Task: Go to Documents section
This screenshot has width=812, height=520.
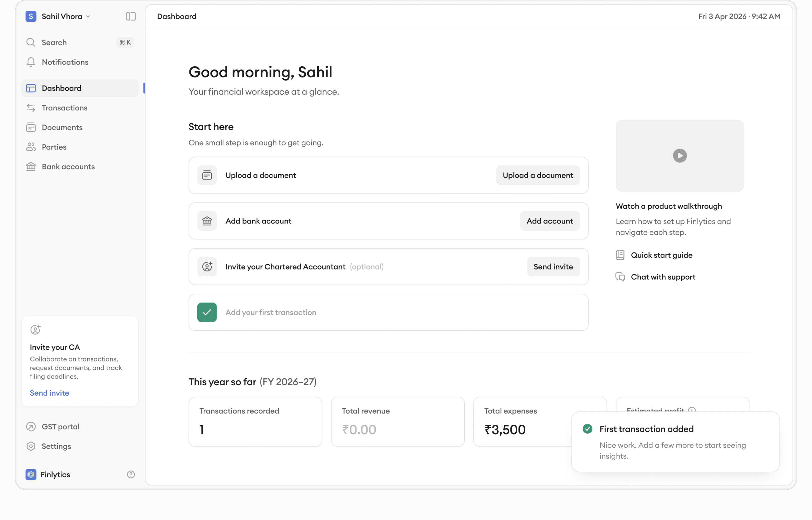Action: point(62,127)
